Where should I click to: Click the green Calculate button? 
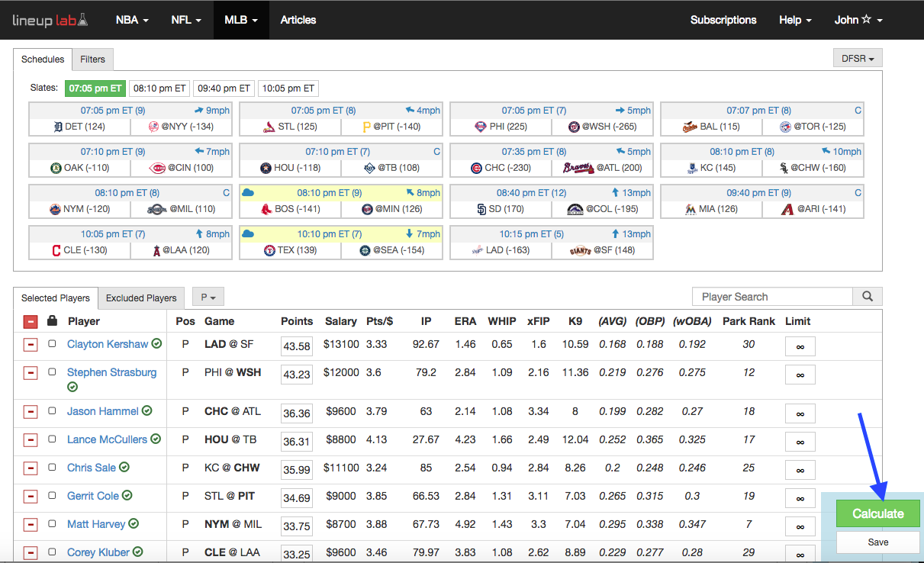tap(877, 513)
